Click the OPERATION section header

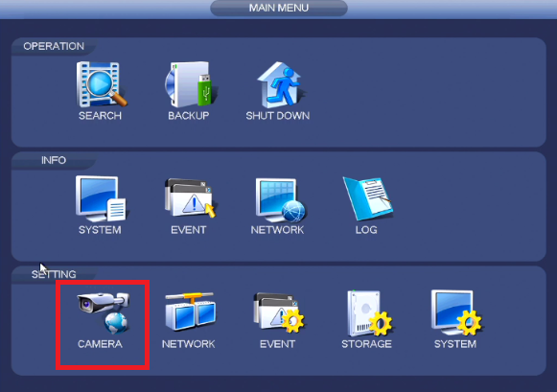(54, 46)
